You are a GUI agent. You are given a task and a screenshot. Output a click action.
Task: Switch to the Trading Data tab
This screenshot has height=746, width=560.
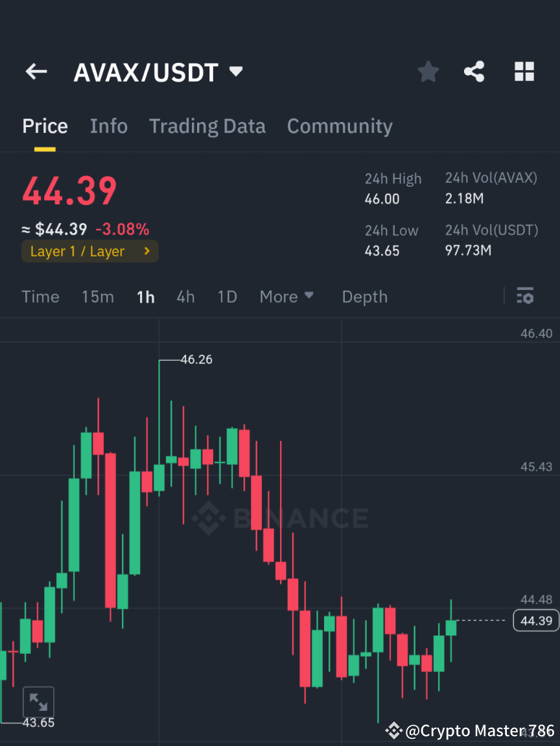coord(207,126)
